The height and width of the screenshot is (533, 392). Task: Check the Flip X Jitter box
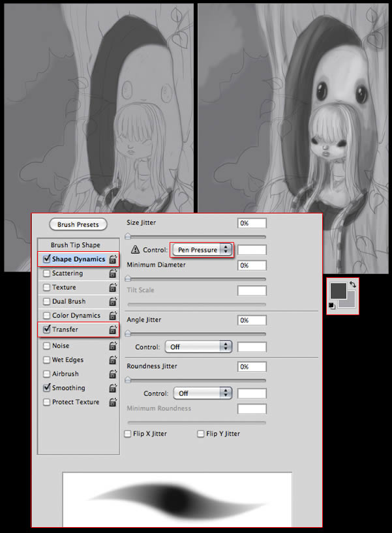pyautogui.click(x=127, y=434)
